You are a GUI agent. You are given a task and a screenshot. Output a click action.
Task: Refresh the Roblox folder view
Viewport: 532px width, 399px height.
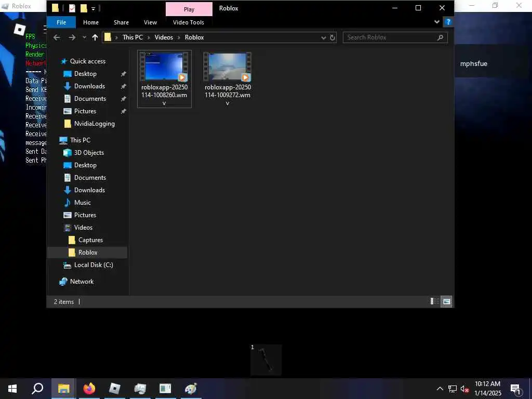pos(332,37)
